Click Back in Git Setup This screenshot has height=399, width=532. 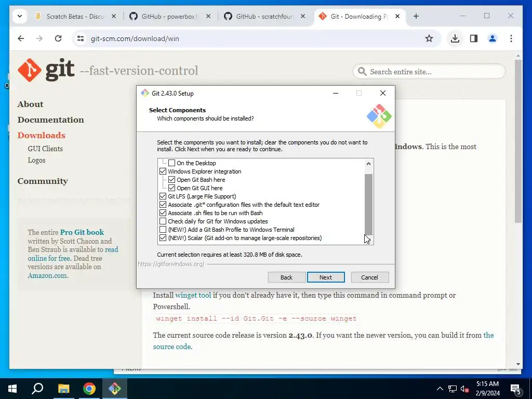point(286,277)
